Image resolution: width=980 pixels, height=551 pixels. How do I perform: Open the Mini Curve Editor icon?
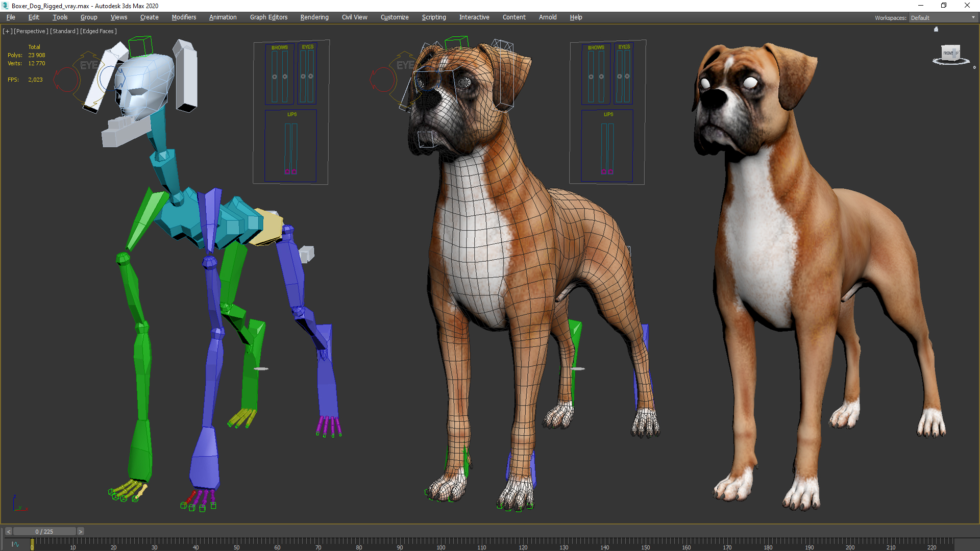(15, 544)
